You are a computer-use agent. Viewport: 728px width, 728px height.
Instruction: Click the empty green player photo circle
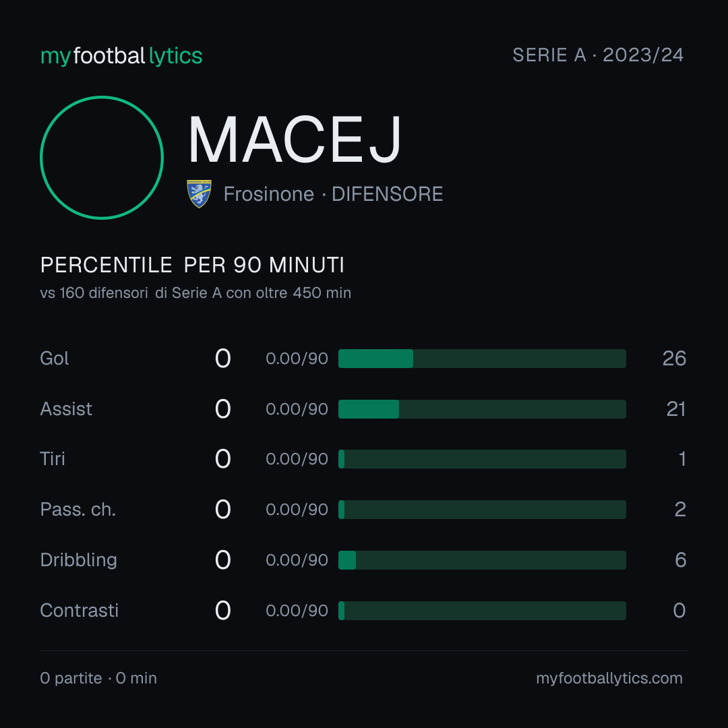pos(102,157)
